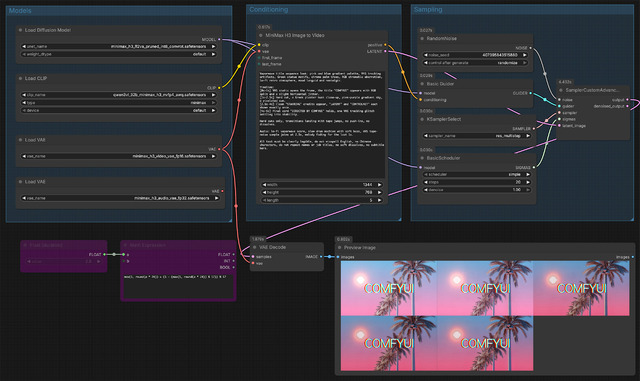Screen dimensions: 640x381
Task: Collapse the Load Diffusion Model node via its dot
Action: click(x=20, y=30)
